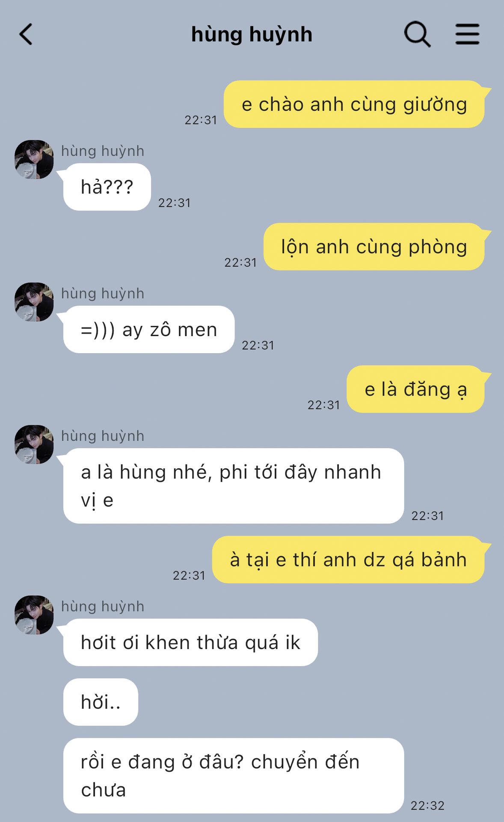Open the chat search magnifier

point(417,34)
